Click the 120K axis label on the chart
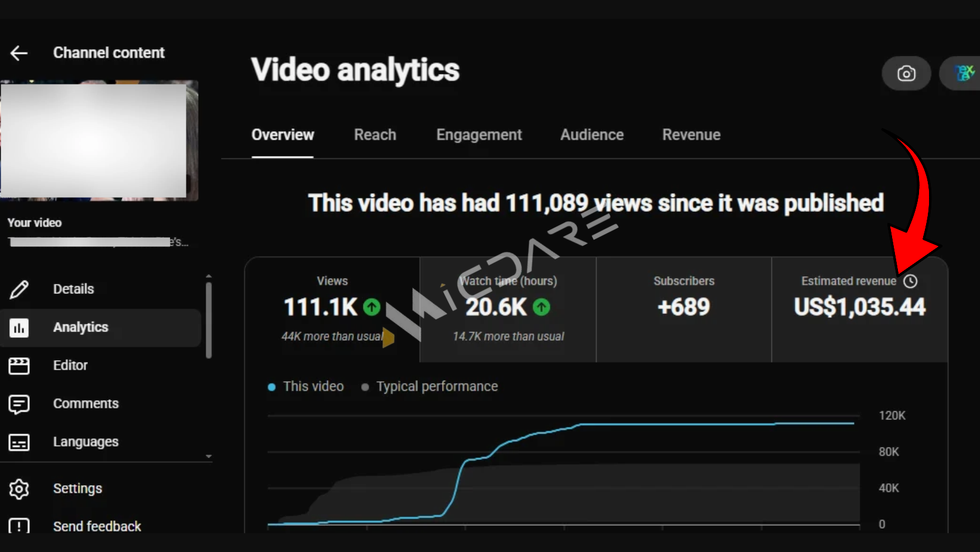The width and height of the screenshot is (980, 552). click(892, 416)
